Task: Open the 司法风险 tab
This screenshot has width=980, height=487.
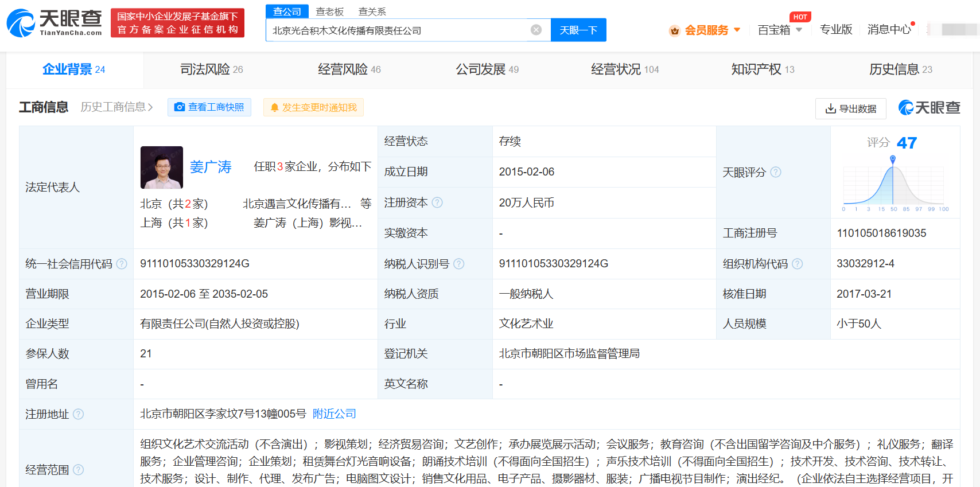Action: [x=212, y=69]
